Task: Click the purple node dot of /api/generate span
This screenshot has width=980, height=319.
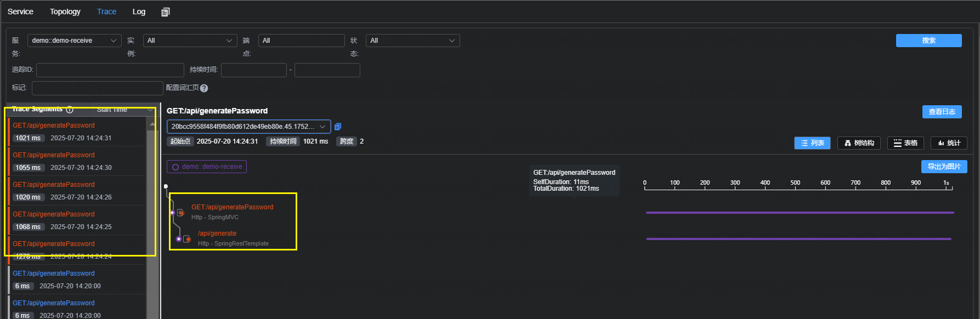Action: (x=179, y=239)
